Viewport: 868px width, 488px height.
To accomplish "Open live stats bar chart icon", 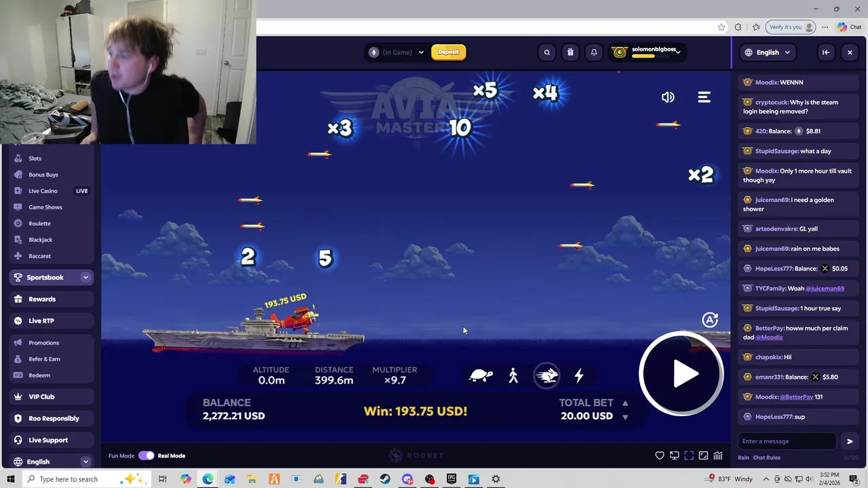I will pyautogui.click(x=718, y=455).
